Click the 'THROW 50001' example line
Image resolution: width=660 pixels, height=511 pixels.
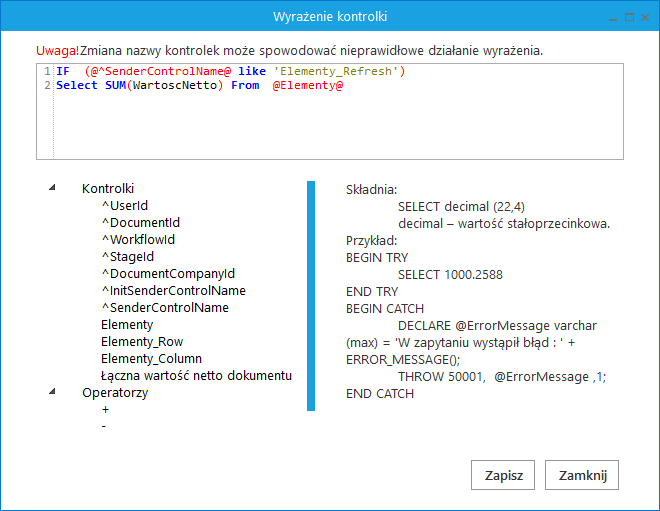[502, 377]
